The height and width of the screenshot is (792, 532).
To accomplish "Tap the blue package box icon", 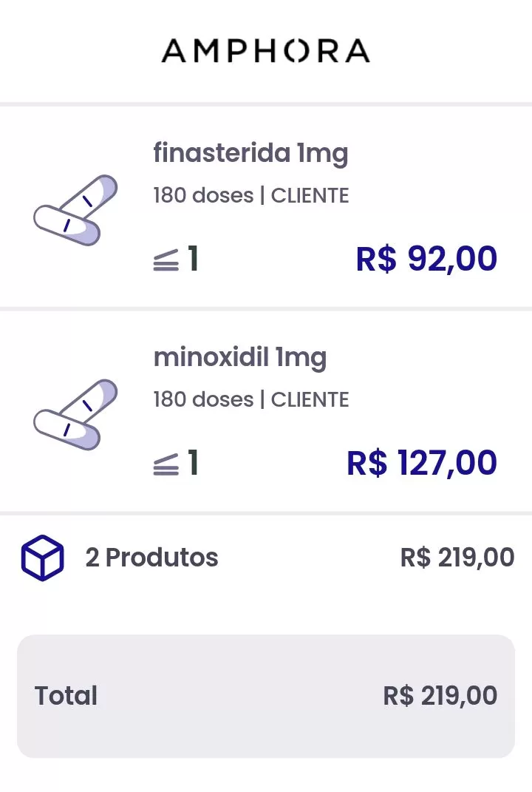I will [x=42, y=558].
